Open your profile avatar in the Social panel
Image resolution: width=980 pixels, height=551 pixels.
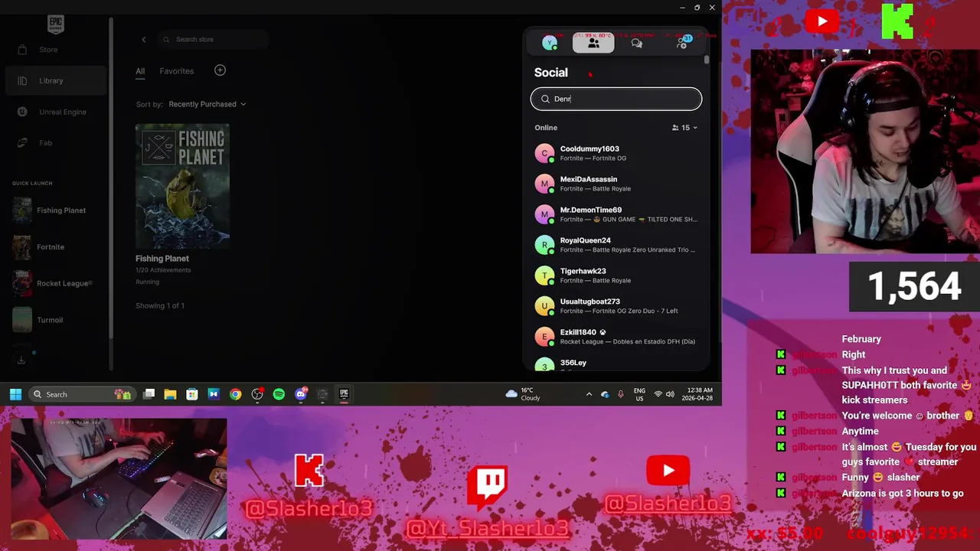[549, 44]
